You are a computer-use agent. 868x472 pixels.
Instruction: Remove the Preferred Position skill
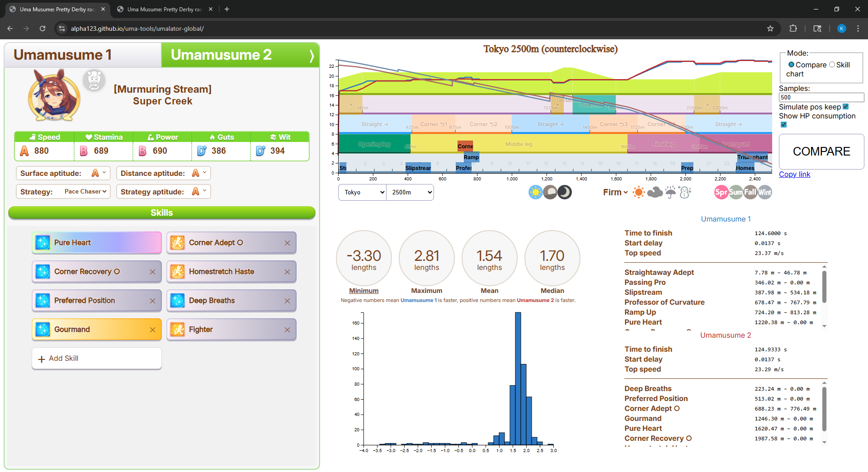[152, 301]
